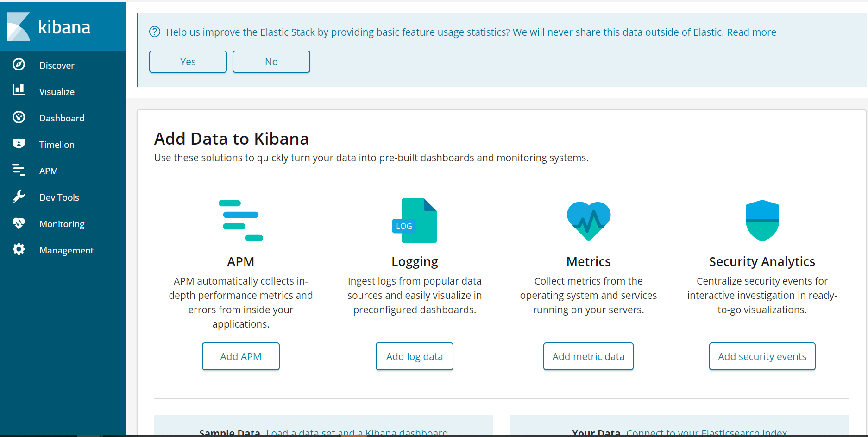This screenshot has width=868, height=437.
Task: Click the help question mark icon in banner
Action: (x=155, y=32)
